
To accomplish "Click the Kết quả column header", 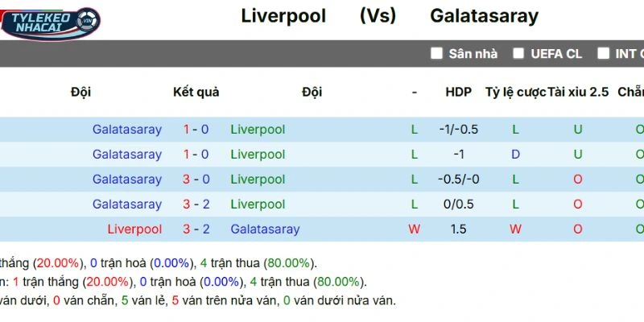I will 196,92.
